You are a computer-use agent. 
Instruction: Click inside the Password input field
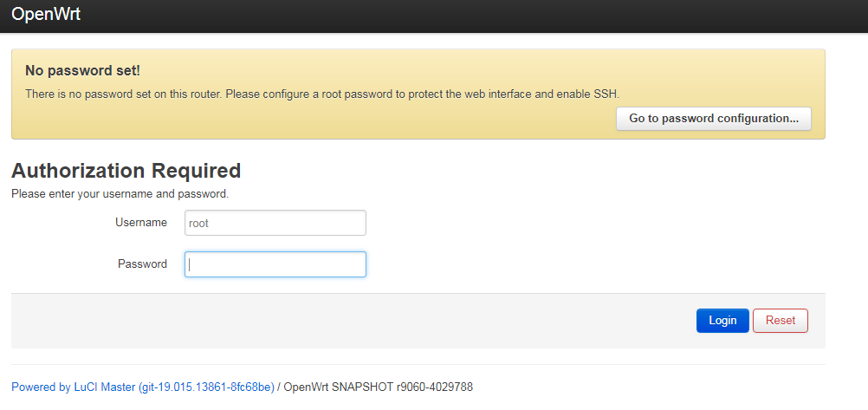[275, 264]
